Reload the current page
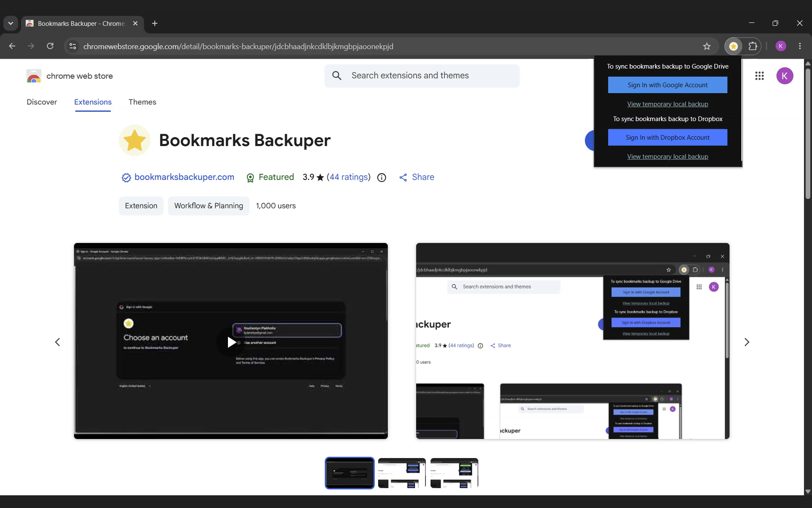 tap(50, 46)
